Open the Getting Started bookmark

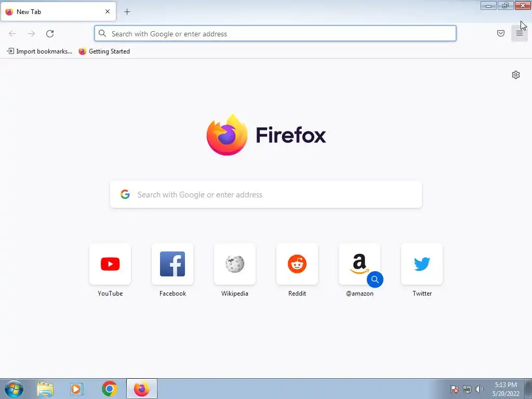click(104, 51)
